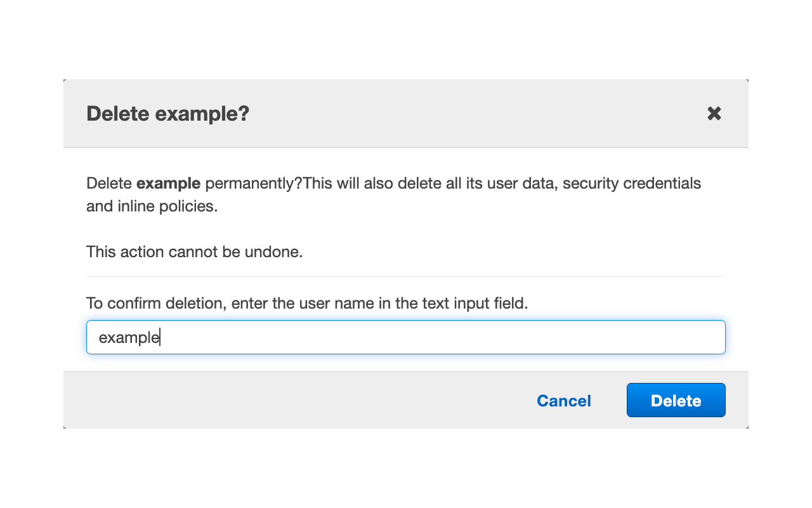Click the bold word example in the warning
This screenshot has width=812, height=508.
[167, 183]
